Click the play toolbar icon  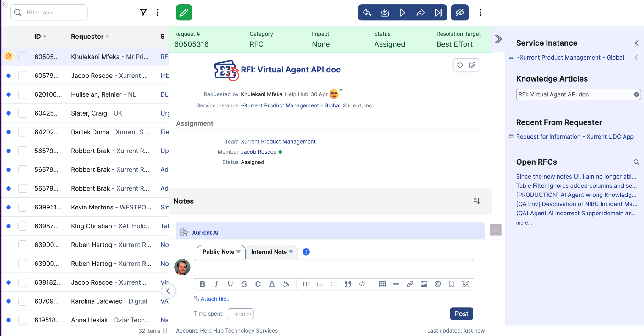pyautogui.click(x=402, y=13)
